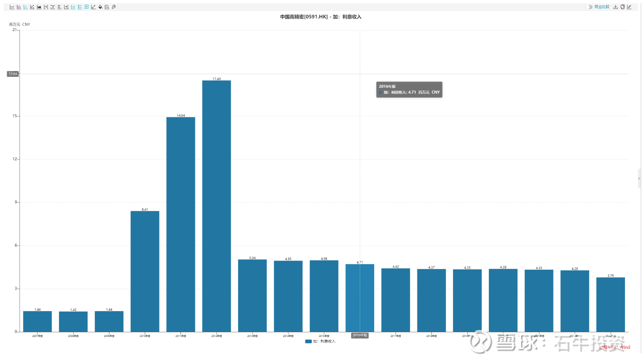Screen dimensions: 644x363
Task: Copy the chart using copy icon
Action: 623,7
